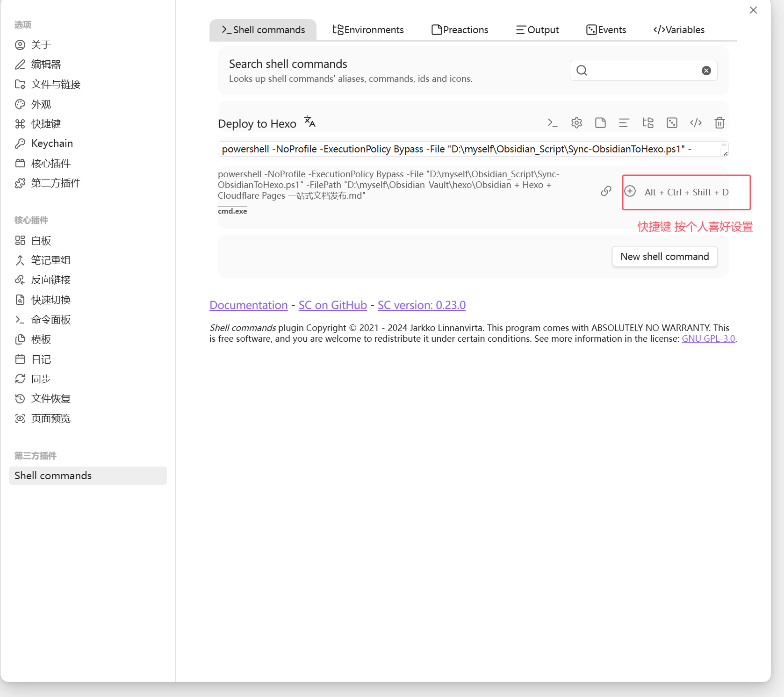The image size is (784, 697).
Task: Copy the shell command link icon
Action: click(606, 191)
